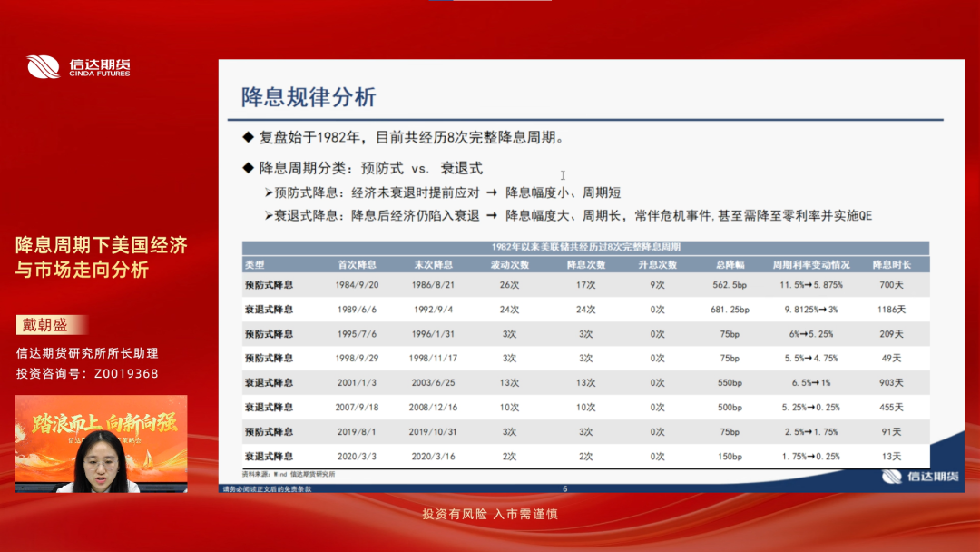Click the cell 150bp
This screenshot has height=552, width=980.
pyautogui.click(x=730, y=457)
